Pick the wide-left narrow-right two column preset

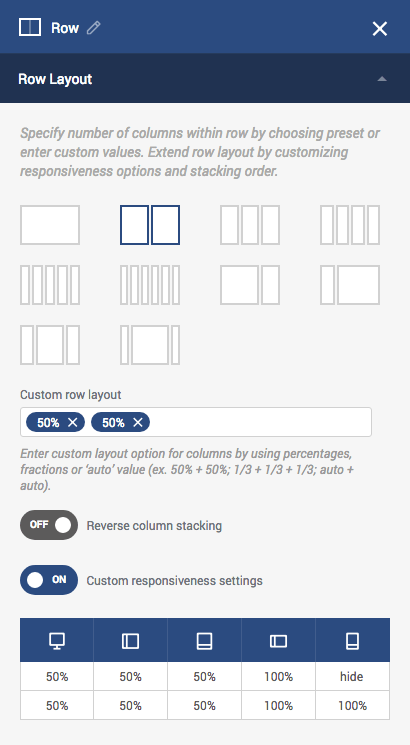[x=250, y=285]
